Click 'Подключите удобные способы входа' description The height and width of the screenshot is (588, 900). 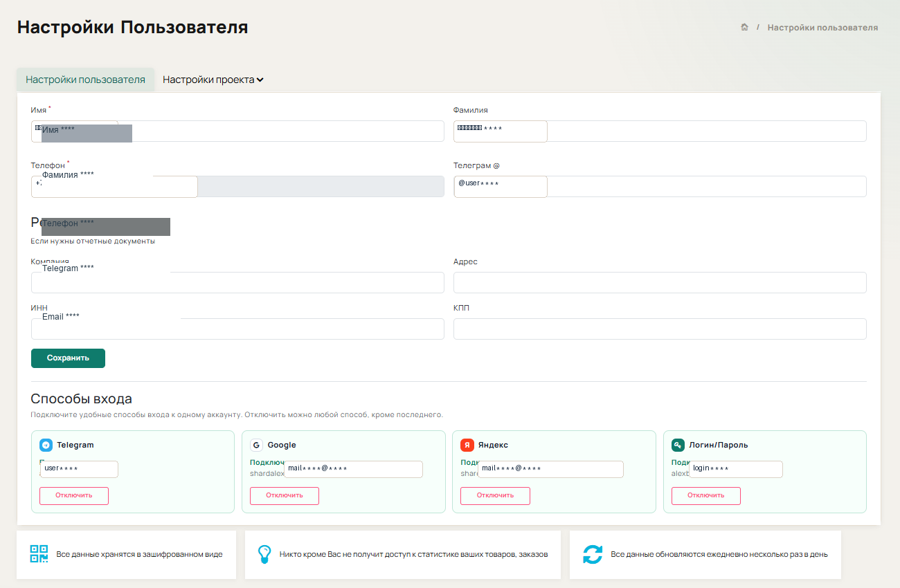point(237,415)
